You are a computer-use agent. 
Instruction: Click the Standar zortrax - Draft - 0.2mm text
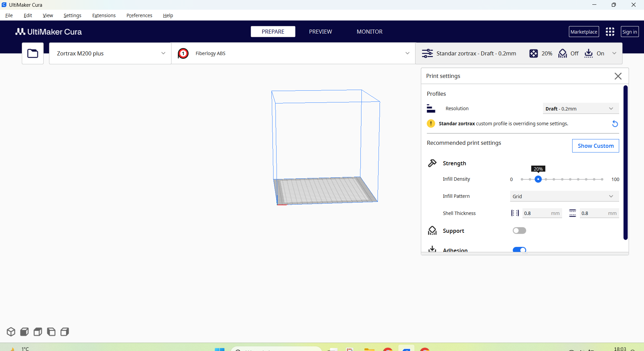[476, 53]
